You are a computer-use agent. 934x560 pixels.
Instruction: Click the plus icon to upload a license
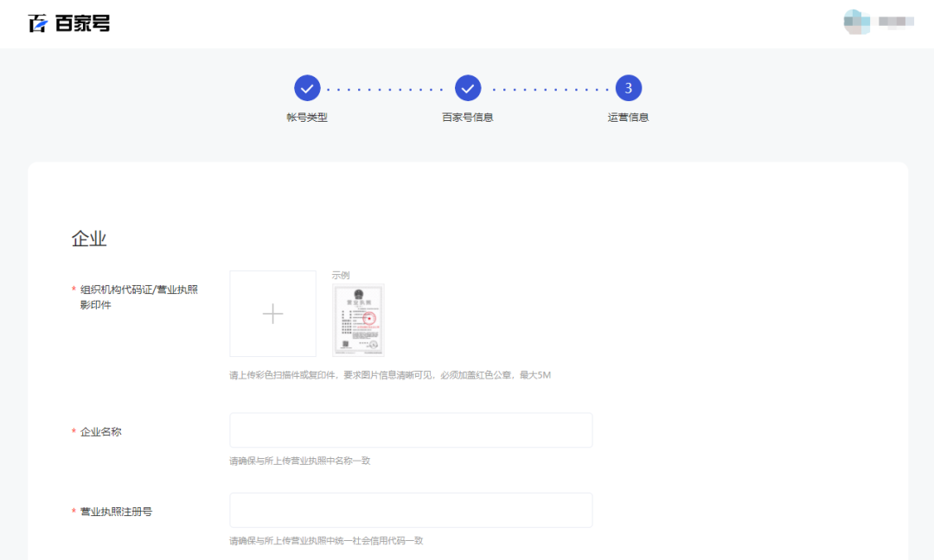pyautogui.click(x=272, y=314)
